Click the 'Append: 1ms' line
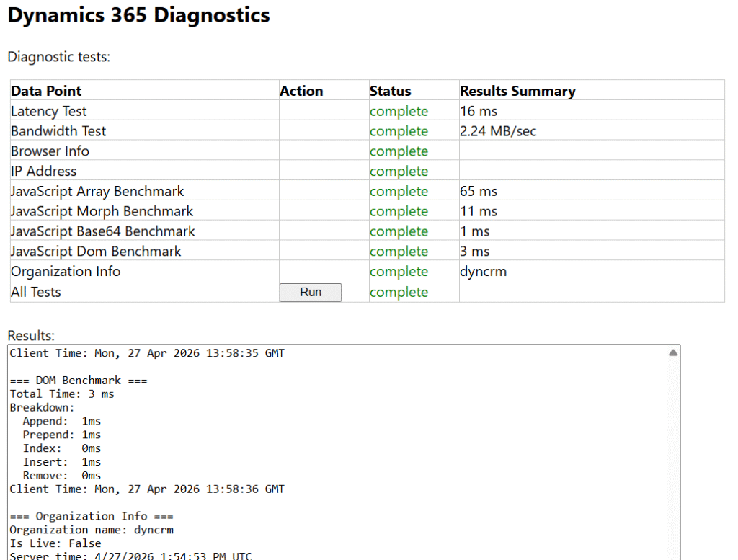Image resolution: width=738 pixels, height=560 pixels. pos(62,421)
